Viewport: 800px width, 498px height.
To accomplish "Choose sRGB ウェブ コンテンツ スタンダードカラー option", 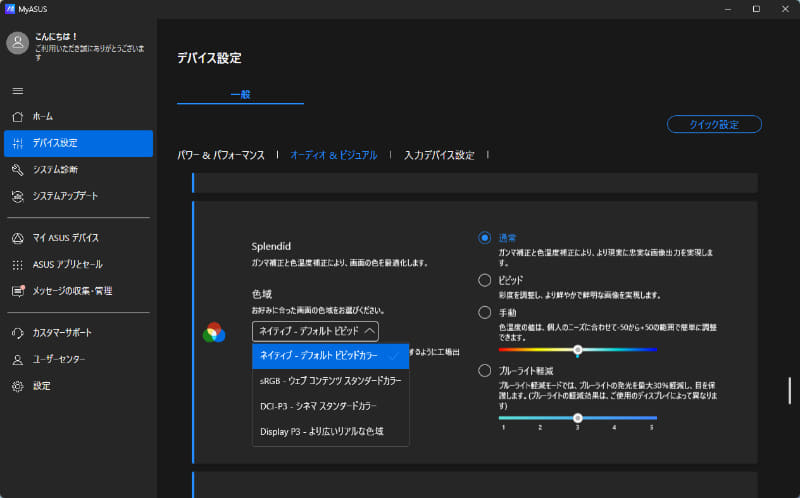I will tap(331, 381).
